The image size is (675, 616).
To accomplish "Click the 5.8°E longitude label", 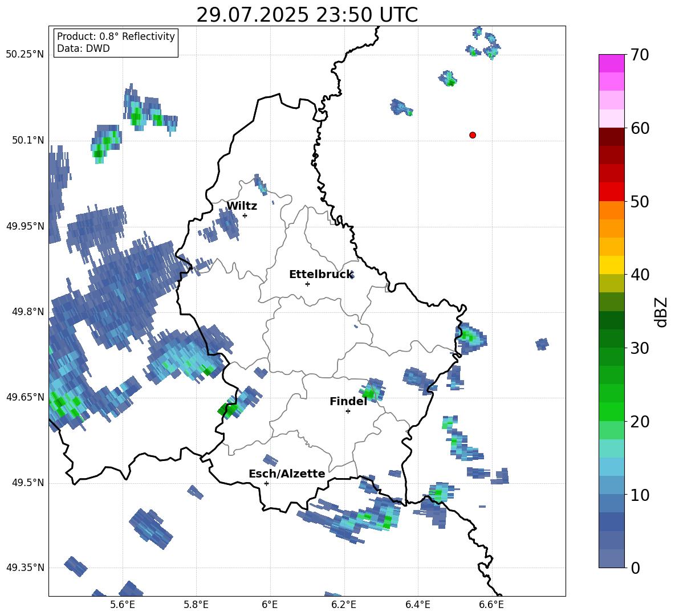I will 196,605.
